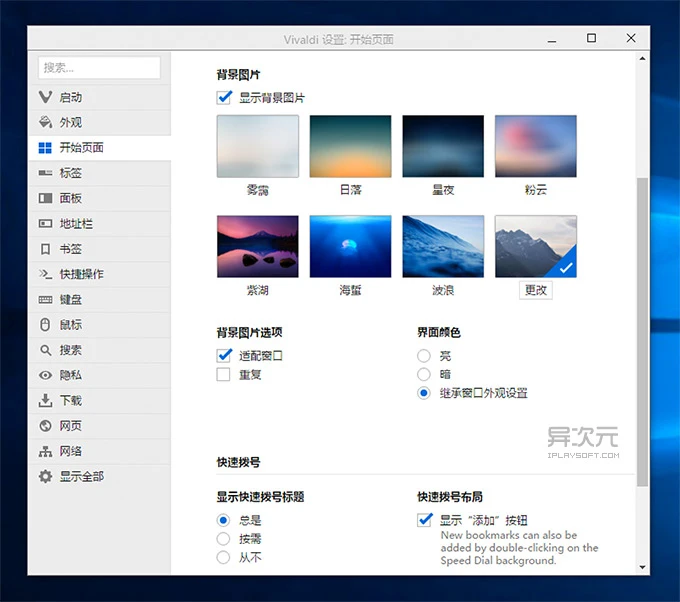Viewport: 680px width, 602px height.
Task: Maximize the Vivaldi settings window
Action: [591, 38]
